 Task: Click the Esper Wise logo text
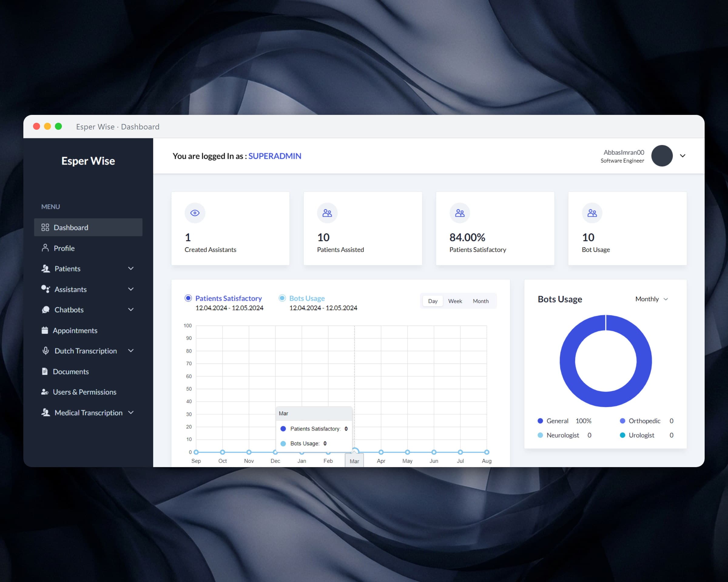pos(88,161)
